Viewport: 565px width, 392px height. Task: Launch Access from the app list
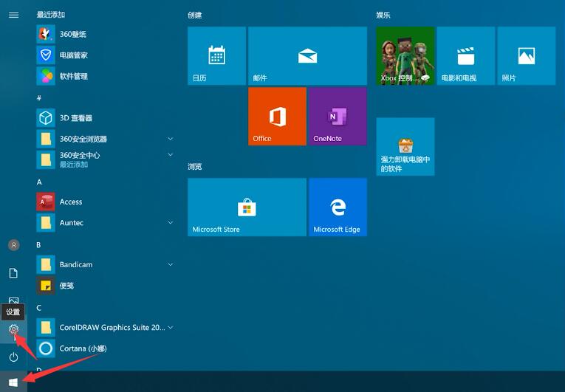(104, 202)
